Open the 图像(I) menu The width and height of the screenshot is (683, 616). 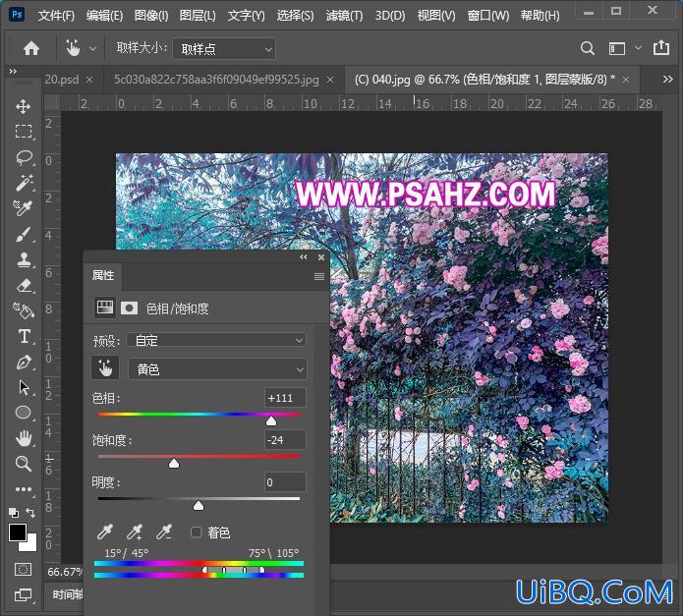(x=151, y=16)
